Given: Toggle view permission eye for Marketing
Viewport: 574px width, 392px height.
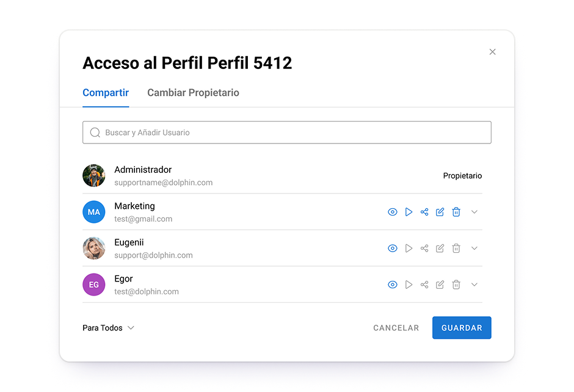Looking at the screenshot, I should 393,212.
